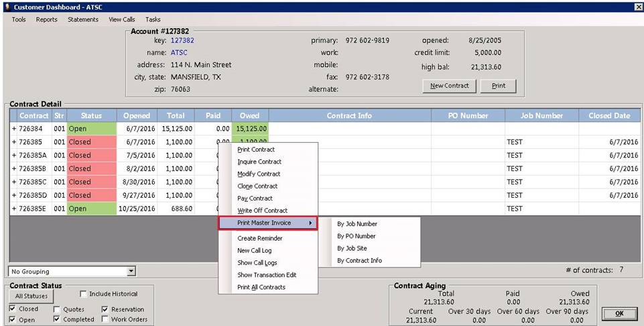Click the account key 127382 link
Viewport: 644px width, 326px height.
[182, 40]
